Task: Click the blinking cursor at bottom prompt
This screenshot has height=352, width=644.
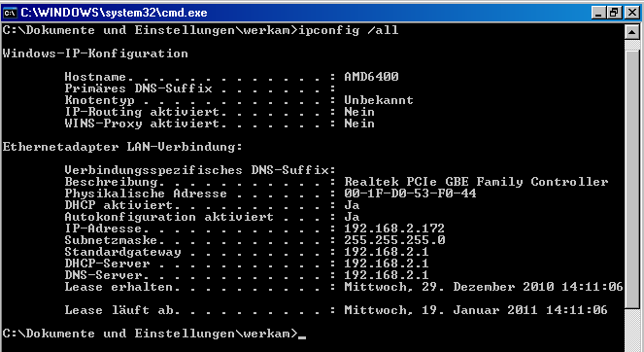Action: [x=302, y=336]
